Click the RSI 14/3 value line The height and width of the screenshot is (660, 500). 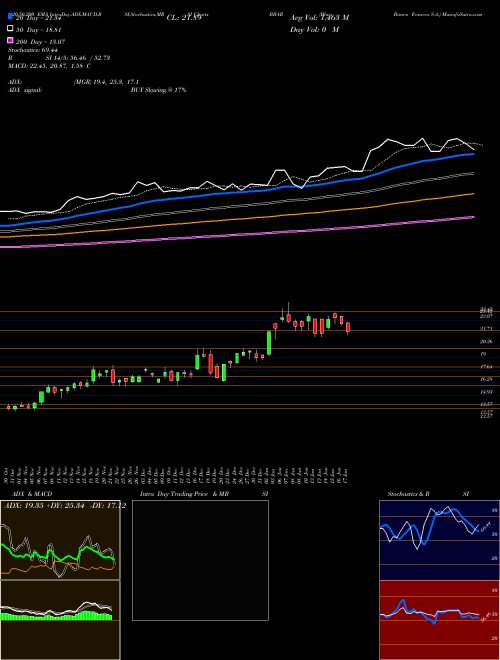pyautogui.click(x=59, y=58)
